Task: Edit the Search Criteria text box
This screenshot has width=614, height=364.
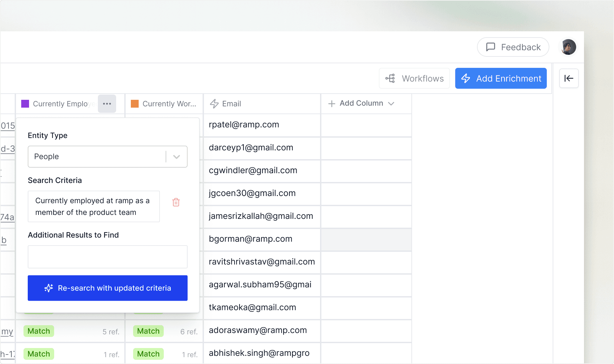Action: (94, 206)
